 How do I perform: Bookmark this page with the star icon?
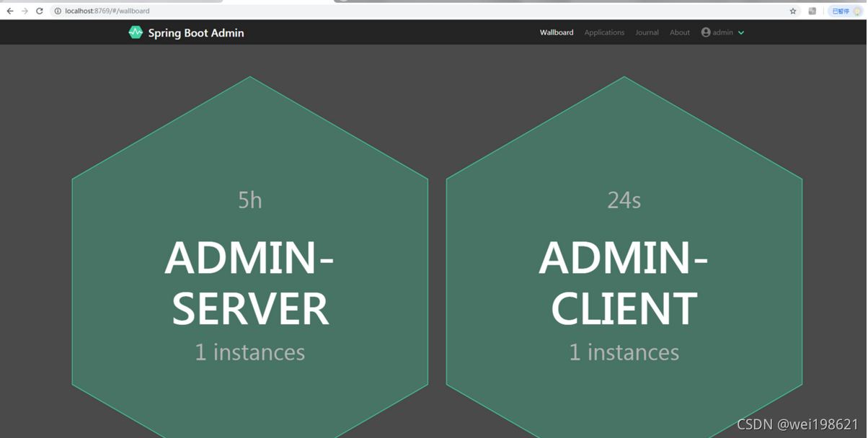pyautogui.click(x=793, y=11)
